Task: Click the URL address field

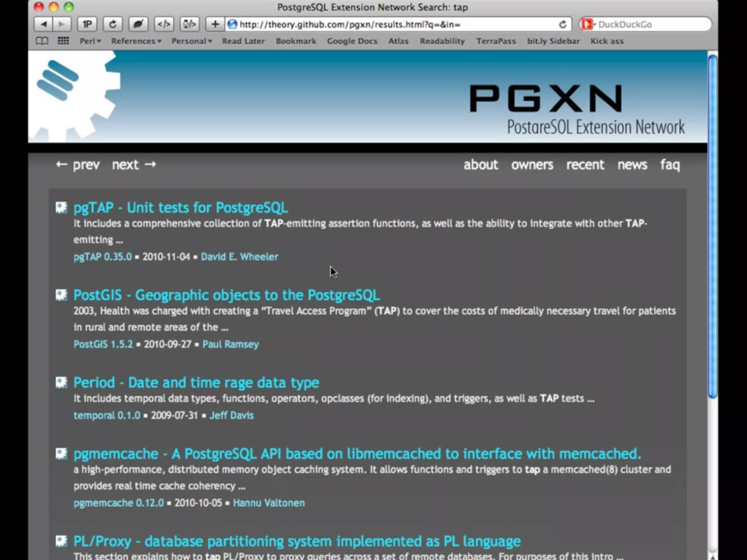Action: click(x=398, y=24)
